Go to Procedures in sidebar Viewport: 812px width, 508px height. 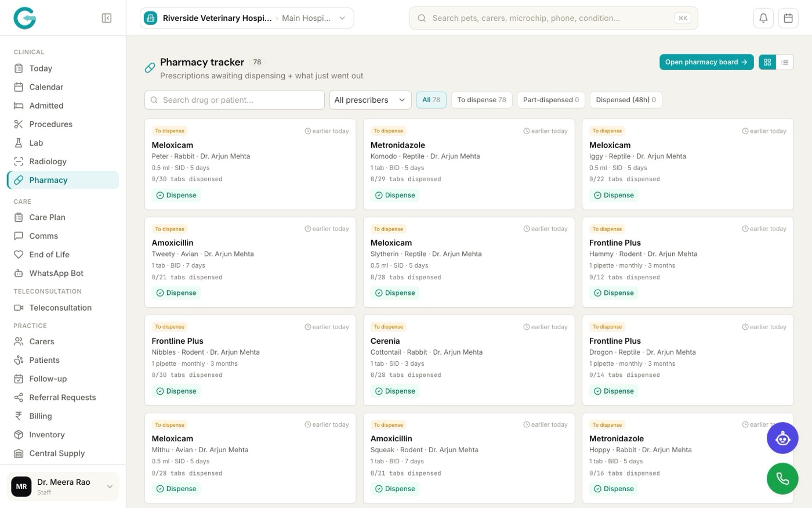[63, 124]
